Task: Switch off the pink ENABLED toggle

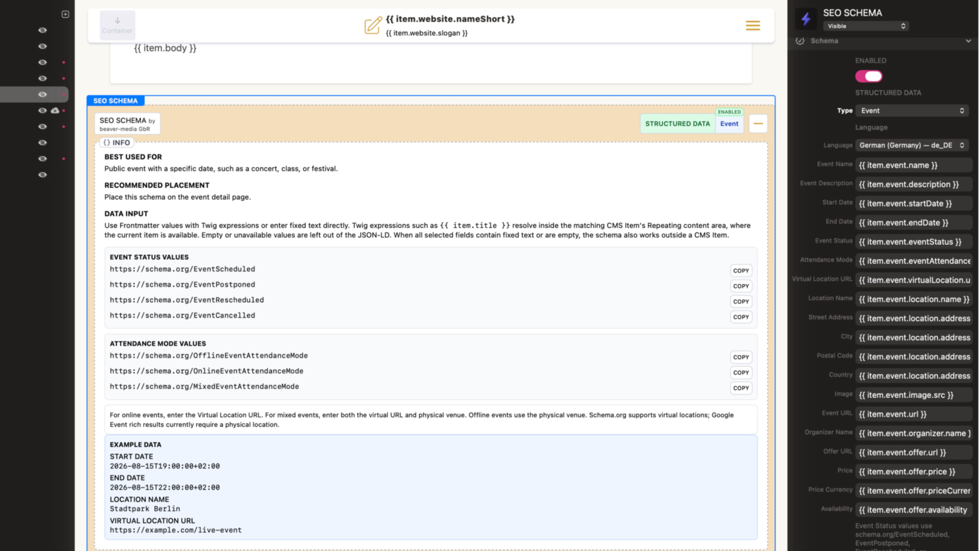Action: pyautogui.click(x=868, y=77)
